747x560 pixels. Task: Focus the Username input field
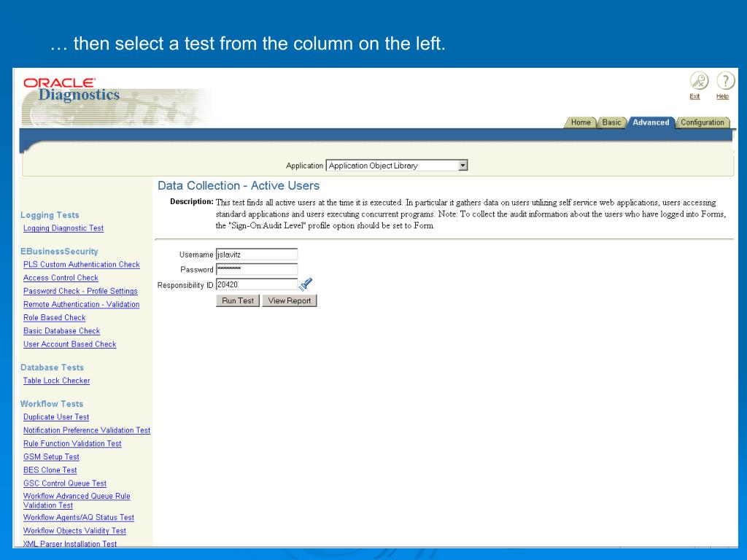coord(257,254)
